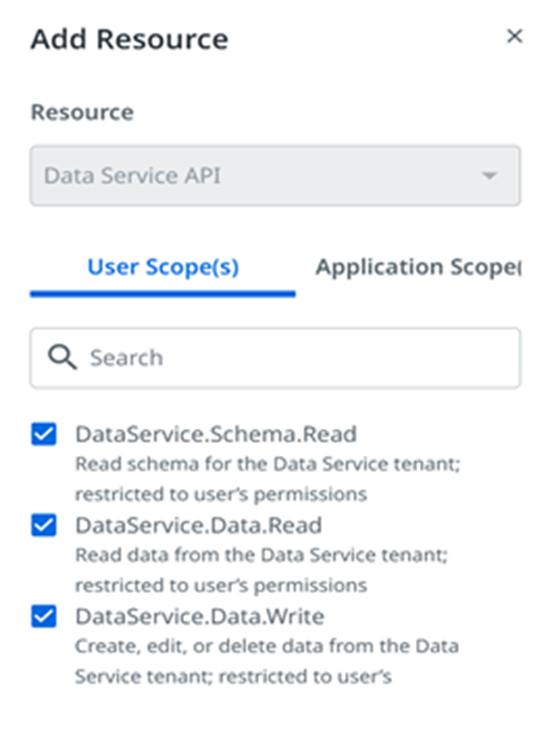Focus the scope Search input field
The image size is (552, 738).
(x=275, y=358)
